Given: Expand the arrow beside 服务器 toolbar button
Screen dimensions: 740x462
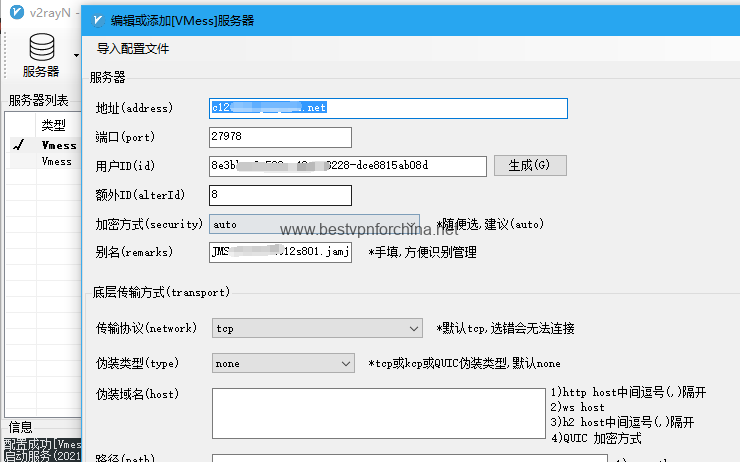Looking at the screenshot, I should point(76,56).
